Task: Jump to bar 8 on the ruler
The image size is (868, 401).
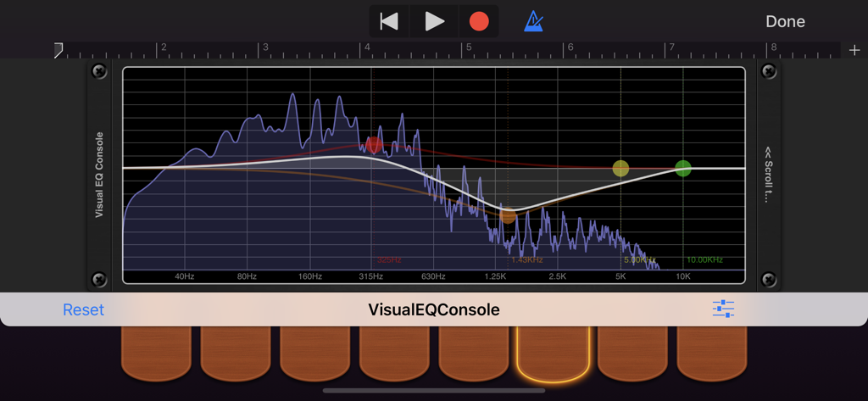Action: pos(773,47)
